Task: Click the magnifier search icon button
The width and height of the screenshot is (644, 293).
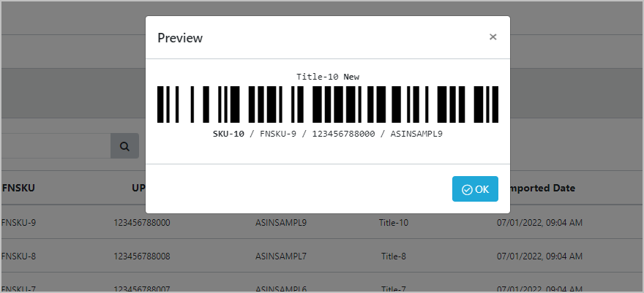Action: point(124,146)
